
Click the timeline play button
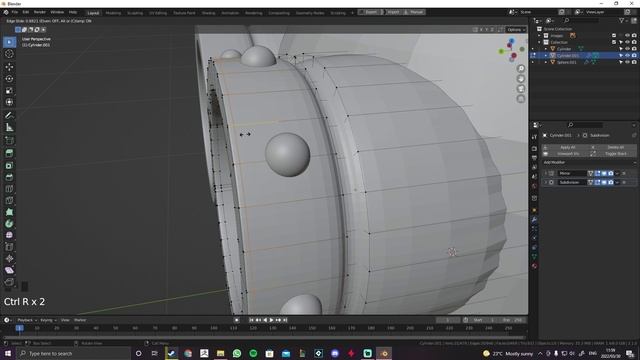[272, 320]
